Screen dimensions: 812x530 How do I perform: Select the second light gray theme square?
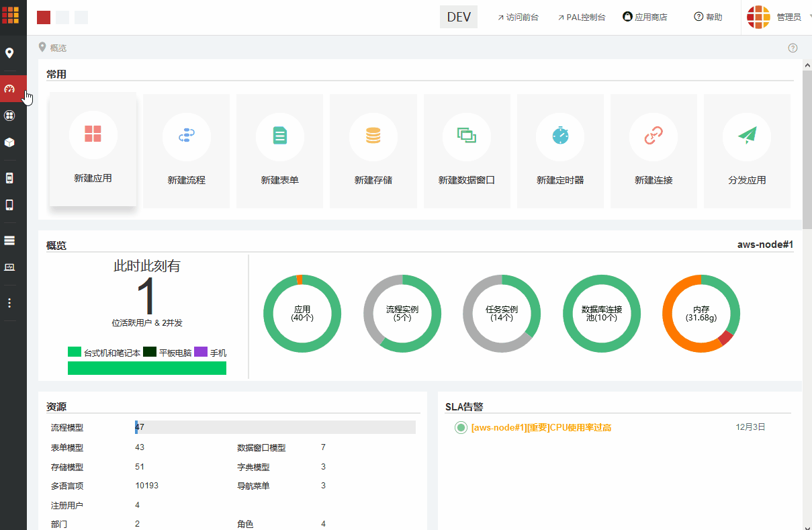[x=81, y=17]
